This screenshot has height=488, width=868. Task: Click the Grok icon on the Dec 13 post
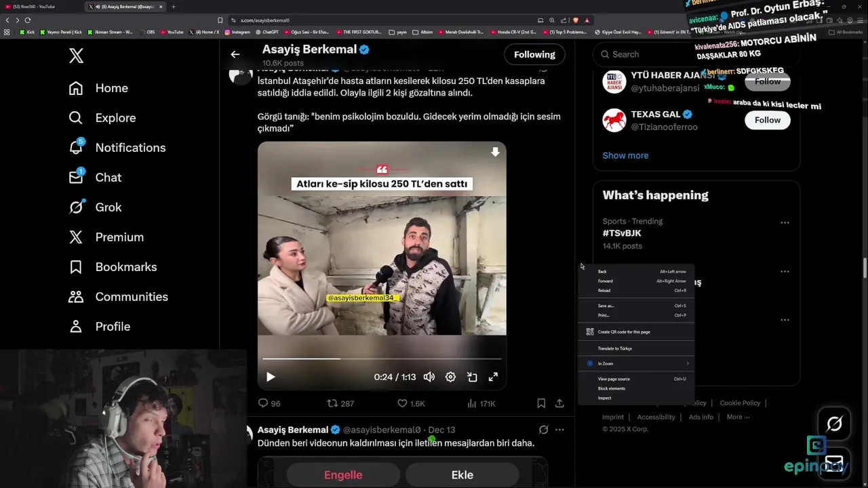(543, 430)
